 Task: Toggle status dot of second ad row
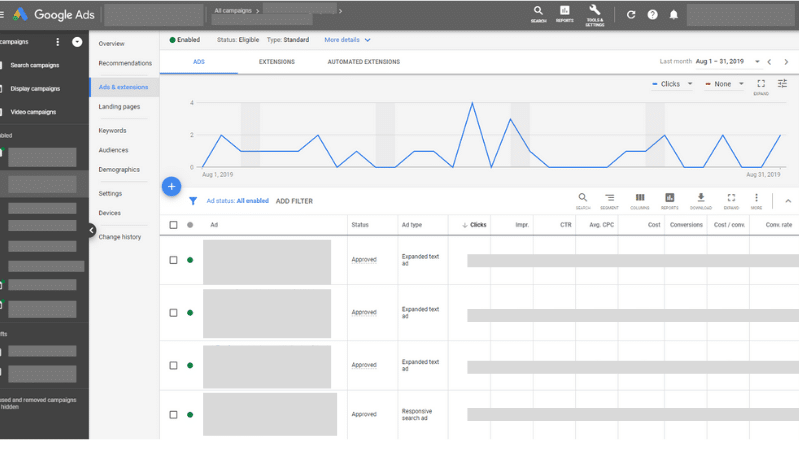pos(190,313)
